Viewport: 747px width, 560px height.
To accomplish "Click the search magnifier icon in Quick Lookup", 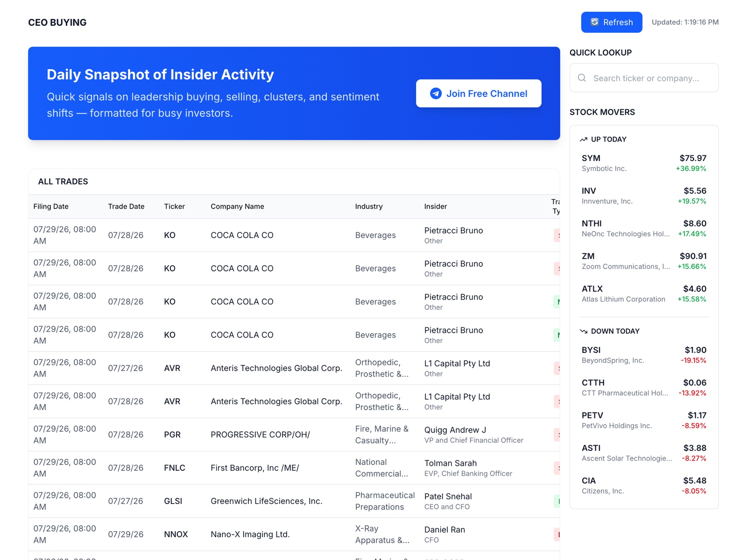I will tap(582, 78).
